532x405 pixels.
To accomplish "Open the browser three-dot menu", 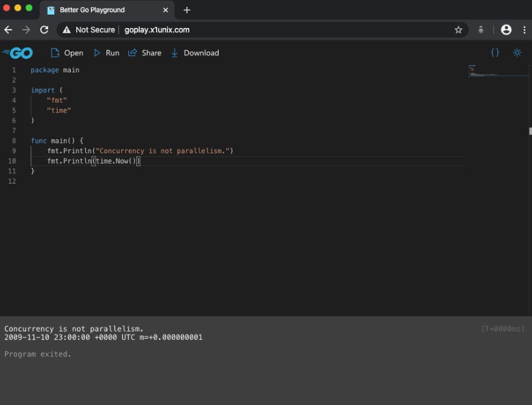I will coord(524,30).
